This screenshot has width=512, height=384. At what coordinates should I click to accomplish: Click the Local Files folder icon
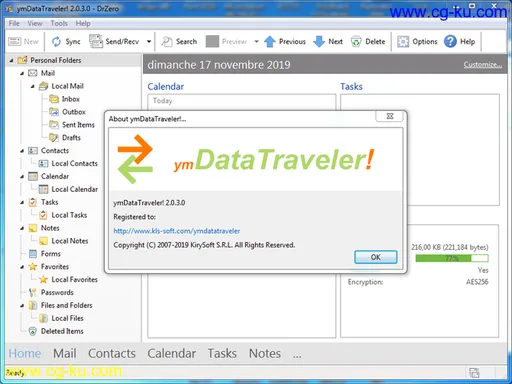43,318
